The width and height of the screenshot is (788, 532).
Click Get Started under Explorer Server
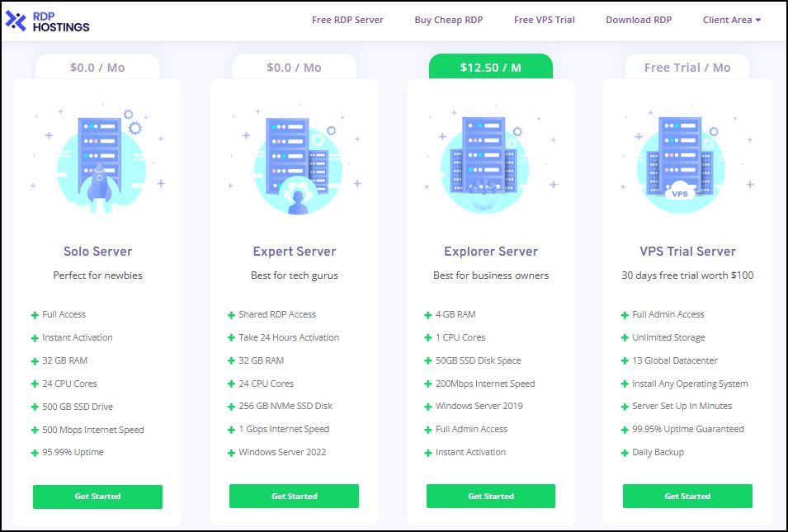pos(490,496)
